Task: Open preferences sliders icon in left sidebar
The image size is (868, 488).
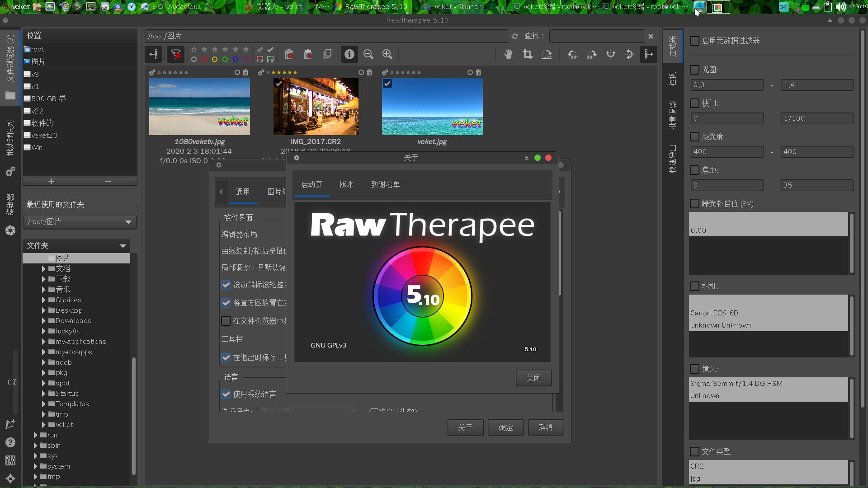Action: 10,460
